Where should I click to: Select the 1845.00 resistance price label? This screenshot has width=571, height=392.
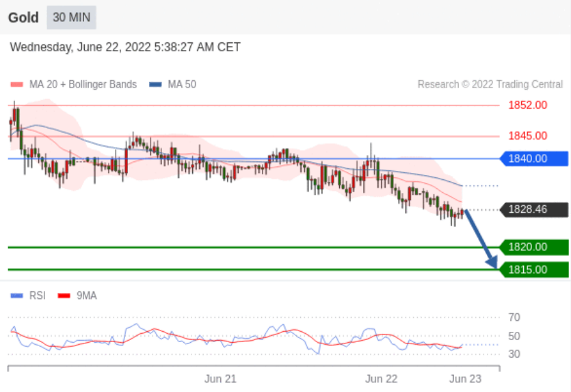(528, 136)
